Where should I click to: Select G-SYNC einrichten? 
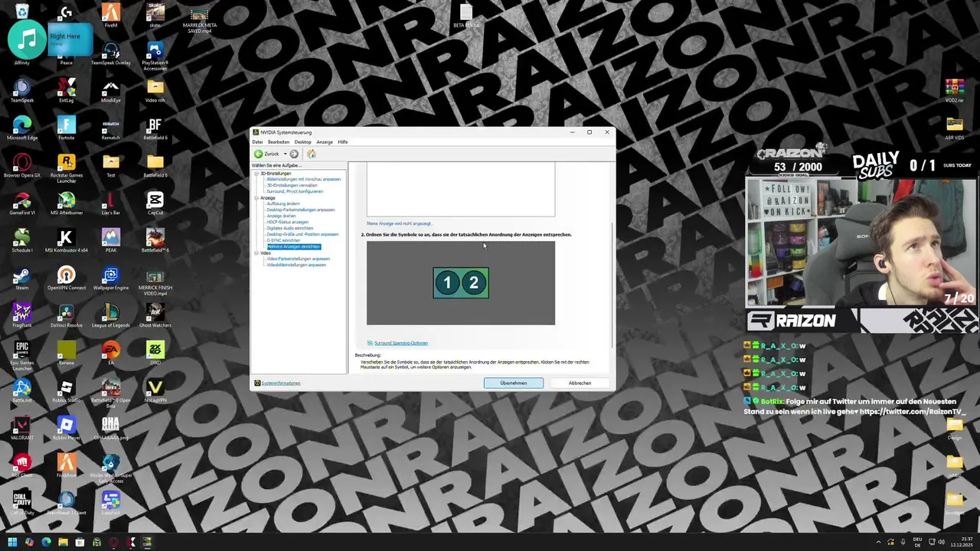pyautogui.click(x=283, y=240)
